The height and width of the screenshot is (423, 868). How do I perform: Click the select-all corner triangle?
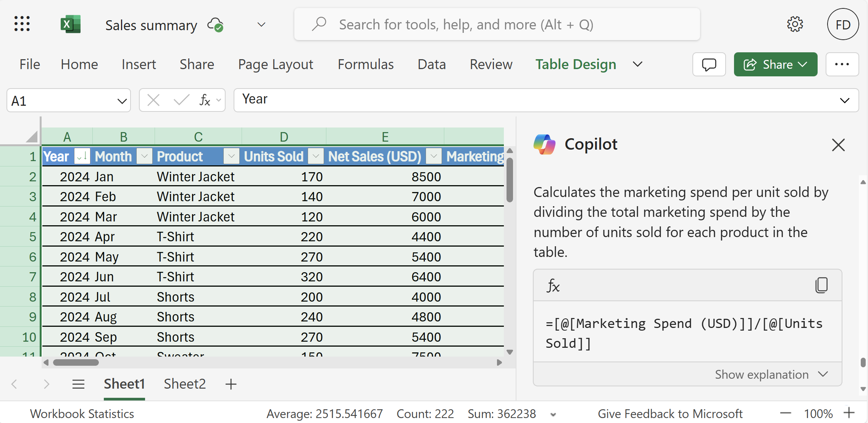click(x=31, y=136)
